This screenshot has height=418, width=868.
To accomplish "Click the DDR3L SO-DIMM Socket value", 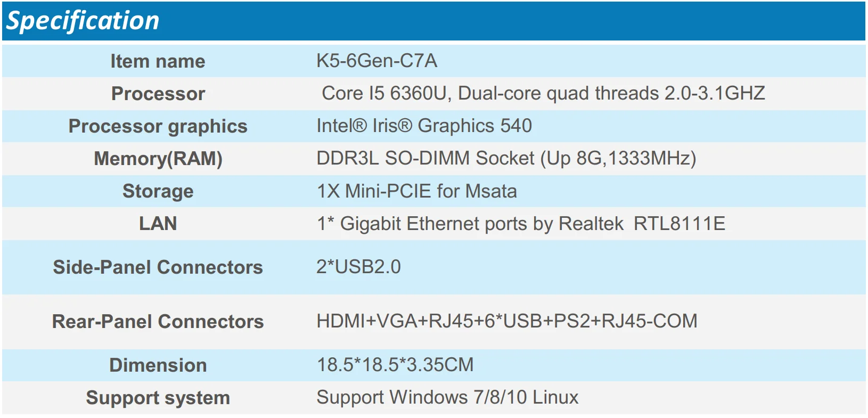I will [x=506, y=158].
